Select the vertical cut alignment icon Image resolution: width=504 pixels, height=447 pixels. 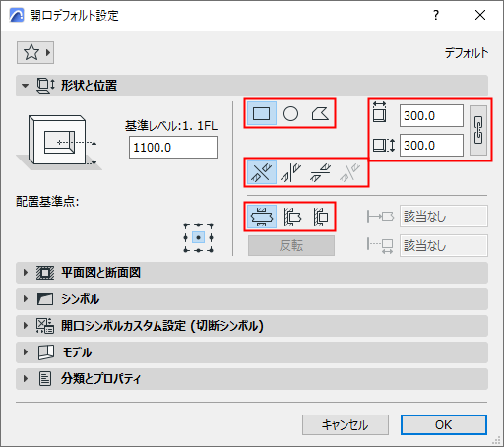pos(290,172)
